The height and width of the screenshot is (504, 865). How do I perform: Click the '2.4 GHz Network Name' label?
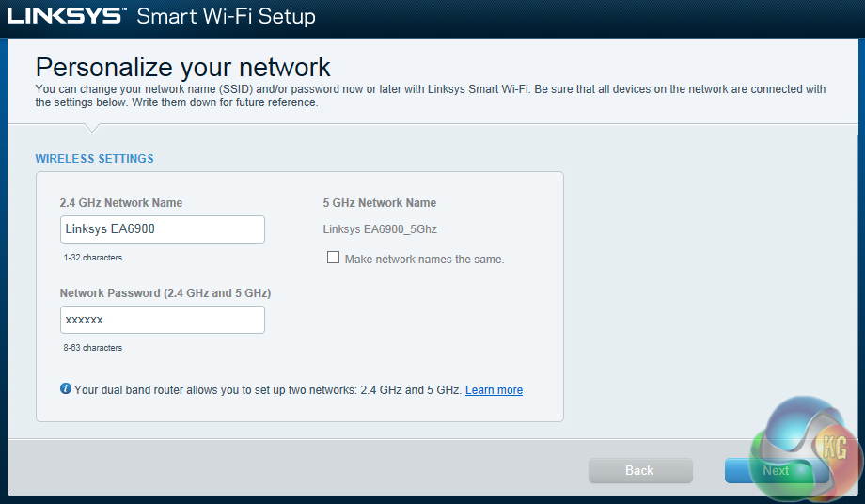point(121,203)
